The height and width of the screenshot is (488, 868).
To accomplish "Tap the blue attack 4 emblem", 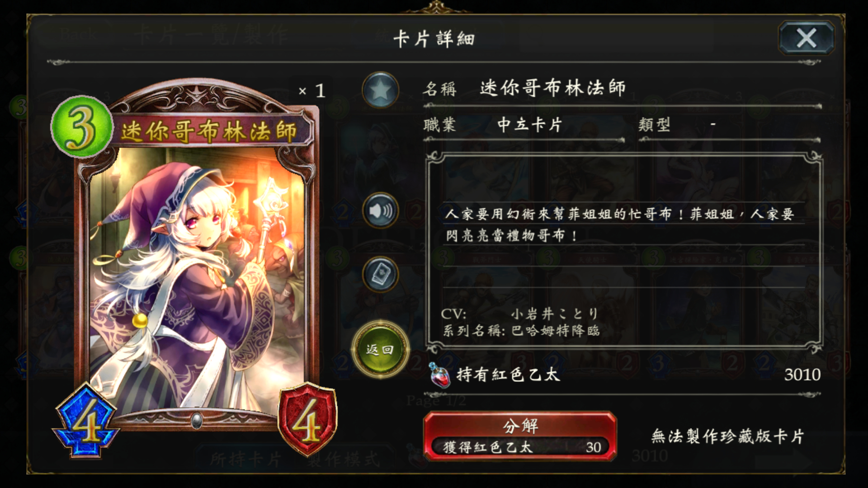I will tap(86, 421).
